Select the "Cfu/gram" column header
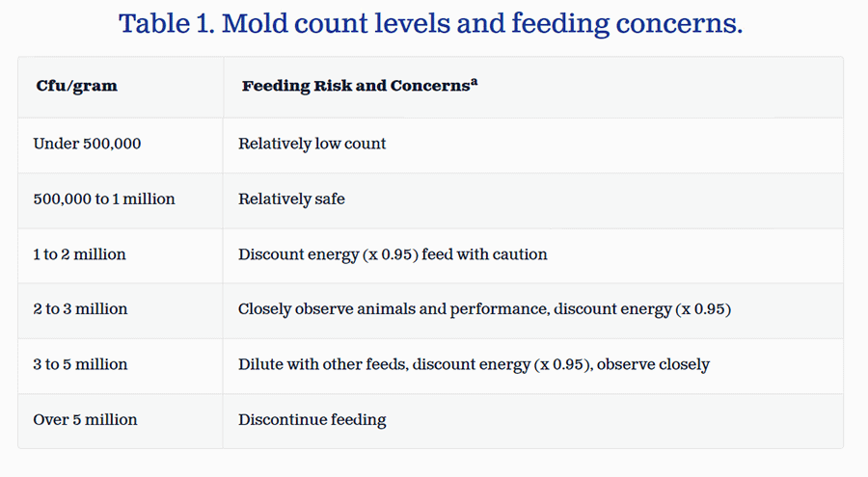Image resolution: width=868 pixels, height=477 pixels. tap(76, 86)
